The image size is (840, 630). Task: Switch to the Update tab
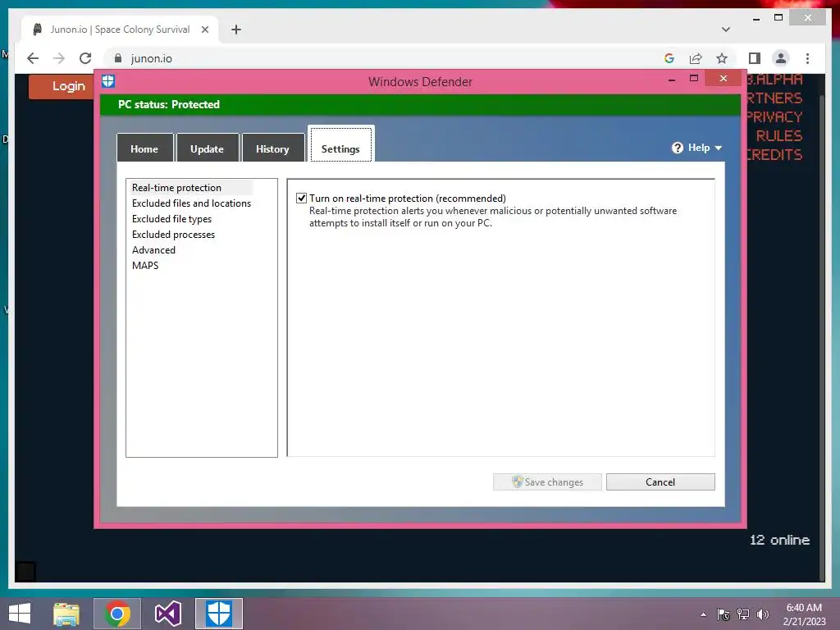point(208,148)
